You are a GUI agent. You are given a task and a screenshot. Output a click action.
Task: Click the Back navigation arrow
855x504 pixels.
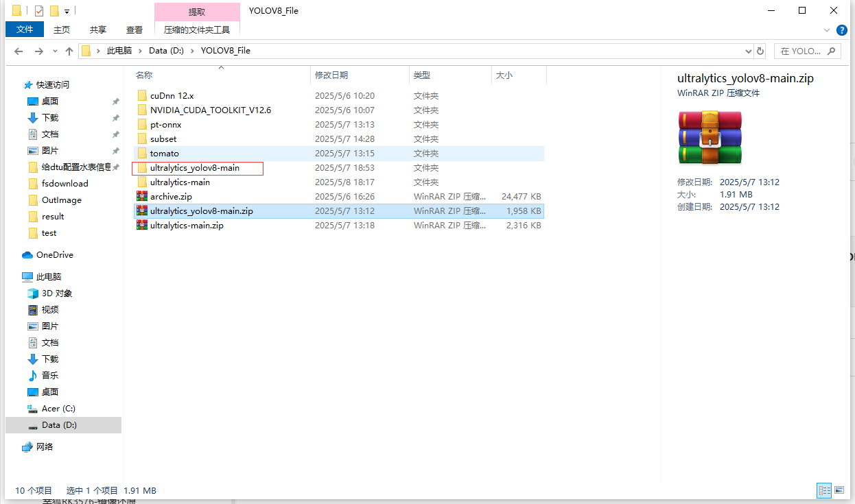coord(19,51)
